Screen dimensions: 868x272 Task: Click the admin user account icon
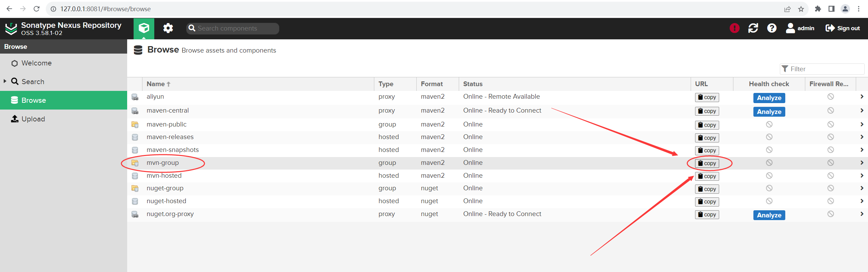pyautogui.click(x=790, y=28)
